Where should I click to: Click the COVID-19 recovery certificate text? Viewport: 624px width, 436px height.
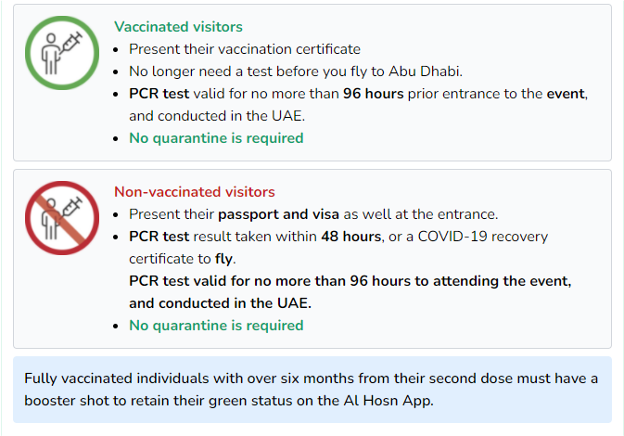click(338, 247)
